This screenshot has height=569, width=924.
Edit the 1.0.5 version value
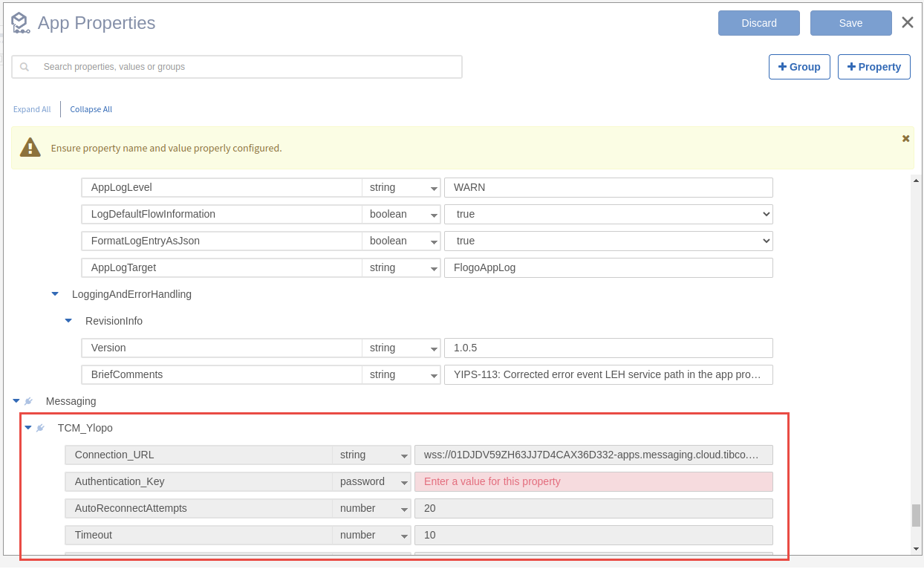(608, 348)
